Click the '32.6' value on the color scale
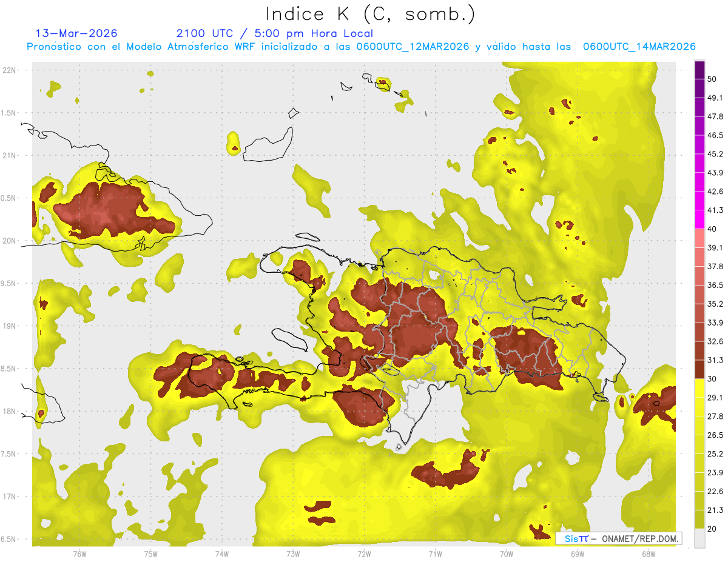Viewport: 728px width, 562px height. 715,341
